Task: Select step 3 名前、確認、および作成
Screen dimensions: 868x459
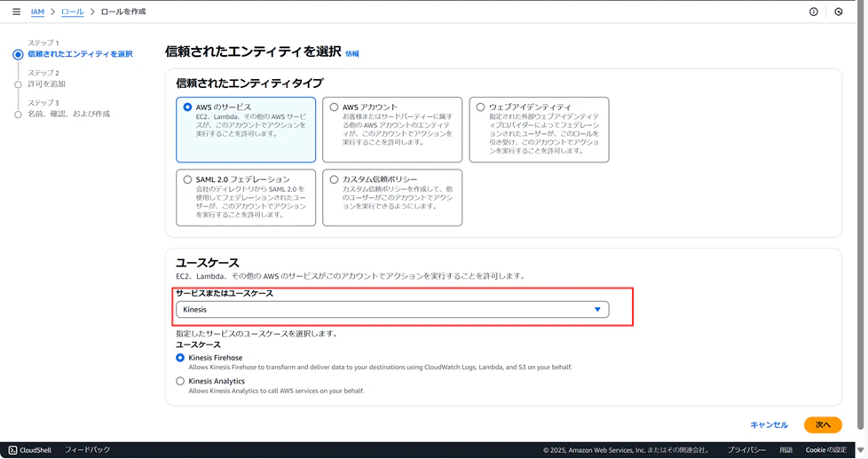Action: coord(68,114)
